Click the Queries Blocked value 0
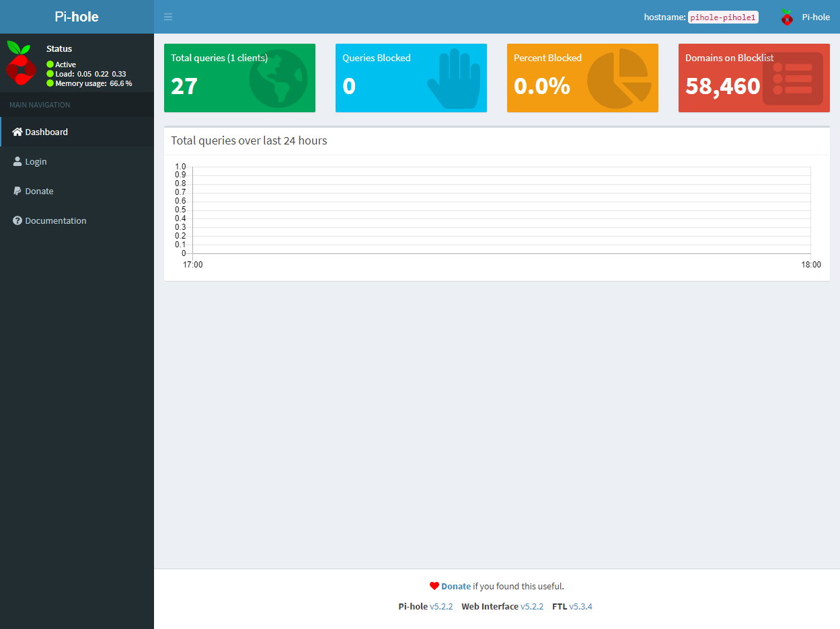The height and width of the screenshot is (629, 840). pos(349,86)
